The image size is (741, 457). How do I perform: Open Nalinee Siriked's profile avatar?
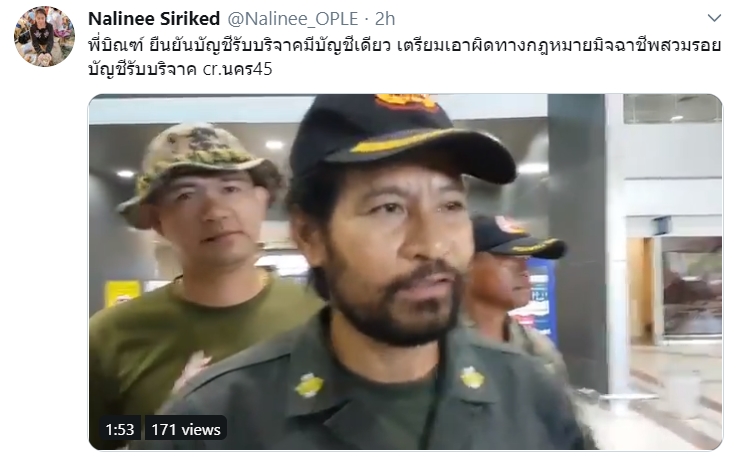(x=44, y=36)
